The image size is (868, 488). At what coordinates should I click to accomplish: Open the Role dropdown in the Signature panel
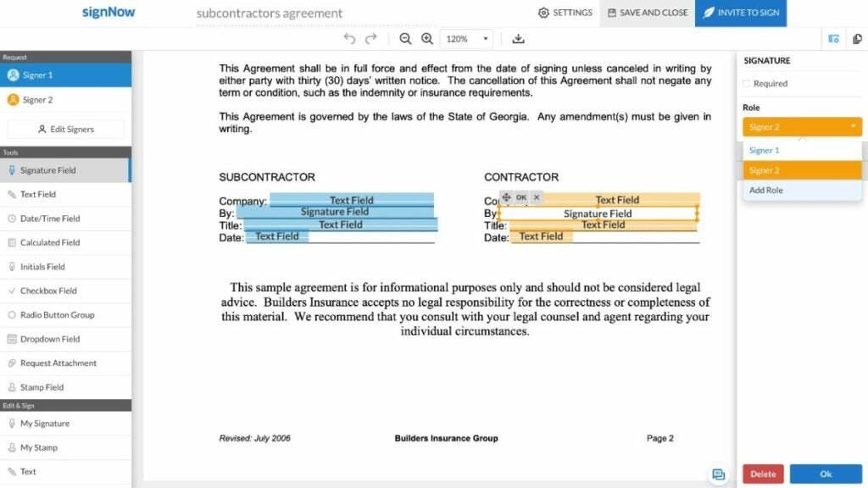[800, 125]
